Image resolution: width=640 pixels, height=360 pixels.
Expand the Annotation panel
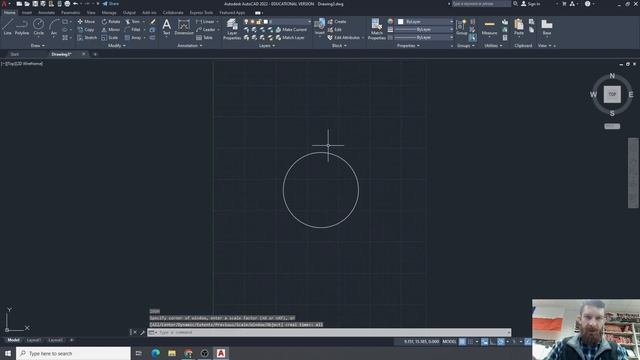pos(190,46)
